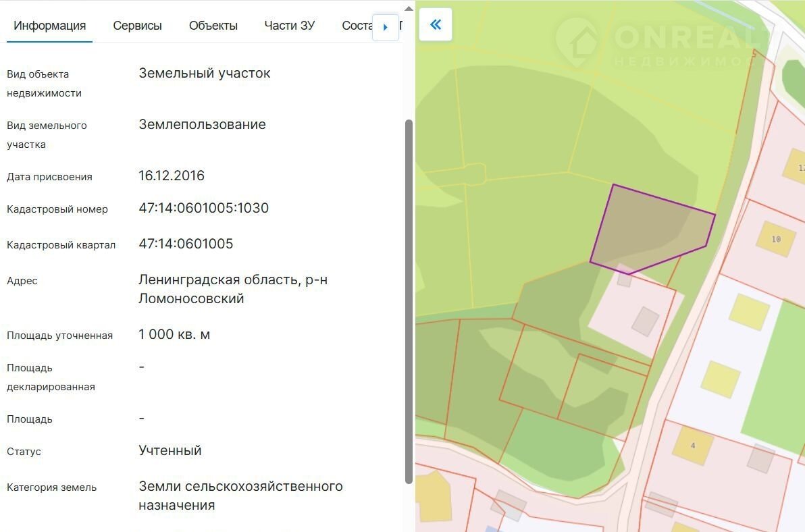
Task: Open the Объекты tab
Action: click(x=213, y=26)
